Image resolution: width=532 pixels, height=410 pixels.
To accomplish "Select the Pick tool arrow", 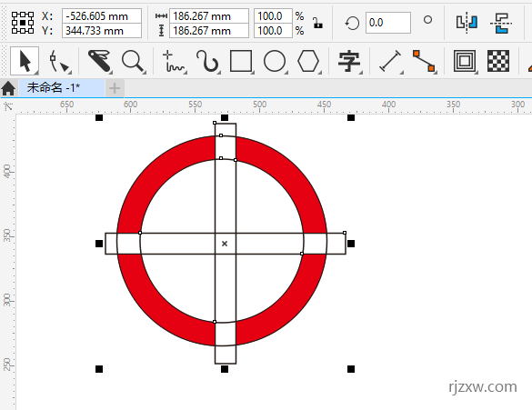I will pyautogui.click(x=25, y=61).
